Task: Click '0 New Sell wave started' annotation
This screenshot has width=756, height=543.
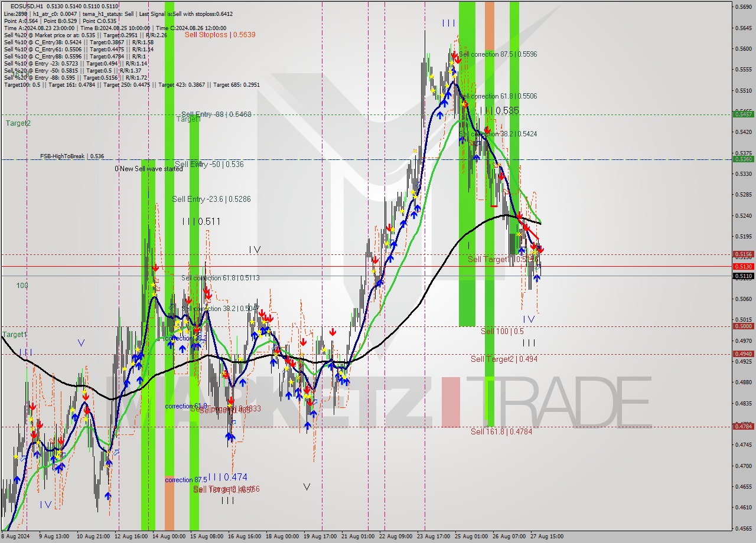Action: [x=149, y=169]
